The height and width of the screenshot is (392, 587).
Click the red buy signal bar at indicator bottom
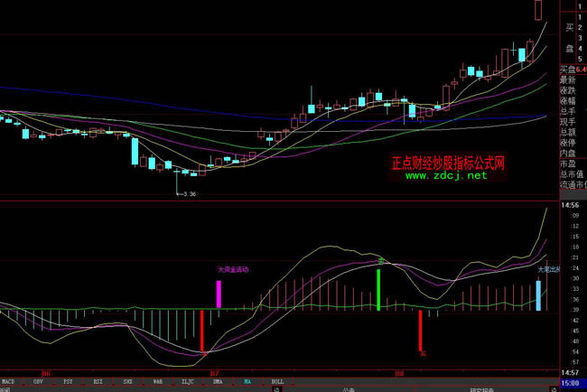click(x=201, y=331)
